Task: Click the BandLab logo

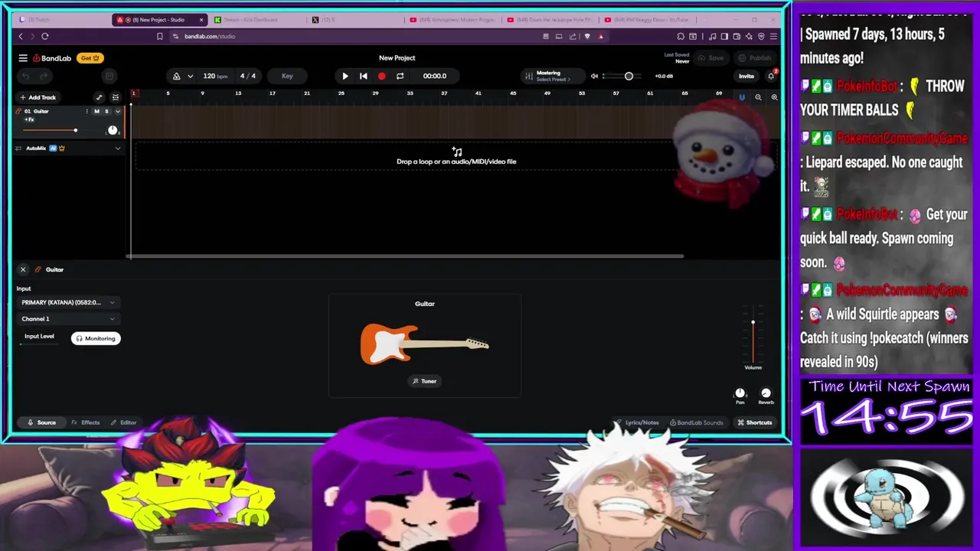Action: click(x=52, y=58)
